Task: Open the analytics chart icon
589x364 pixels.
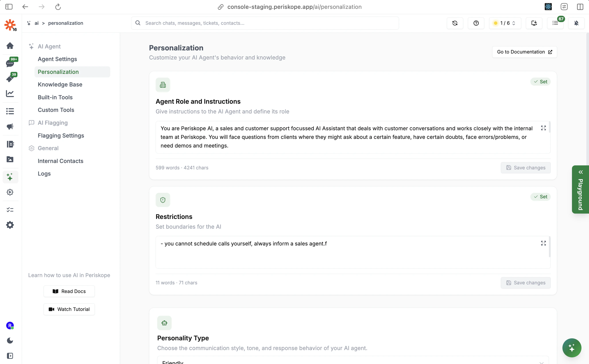Action: coord(10,93)
